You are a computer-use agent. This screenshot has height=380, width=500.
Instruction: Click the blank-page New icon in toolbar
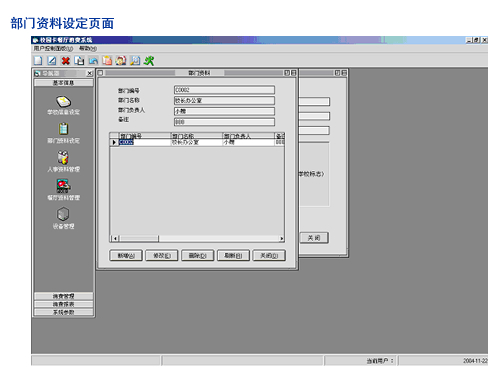click(x=38, y=61)
